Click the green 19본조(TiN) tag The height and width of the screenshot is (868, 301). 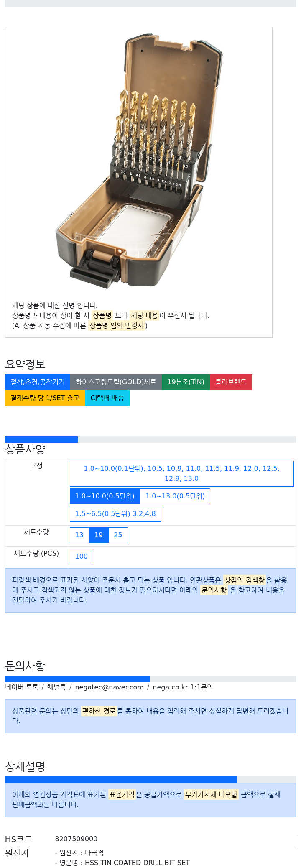click(x=186, y=382)
